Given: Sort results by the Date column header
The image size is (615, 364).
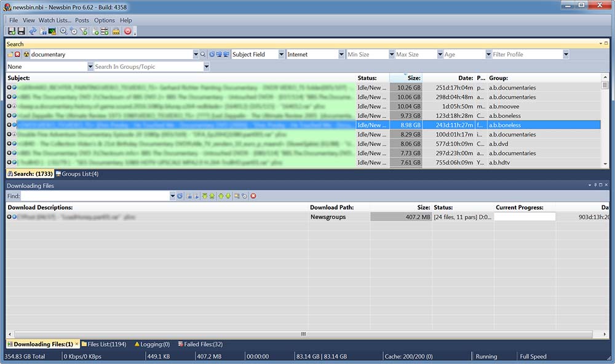Looking at the screenshot, I should pyautogui.click(x=448, y=77).
